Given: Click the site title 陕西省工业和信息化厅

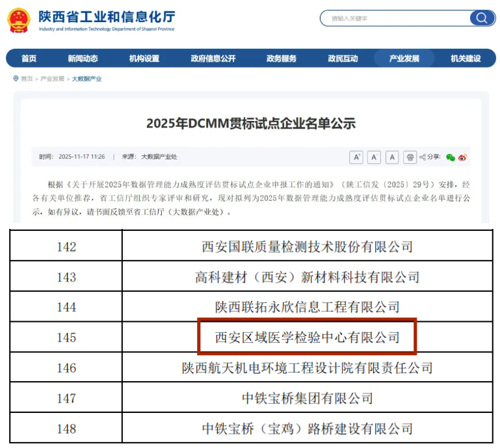Looking at the screenshot, I should click(x=107, y=17).
